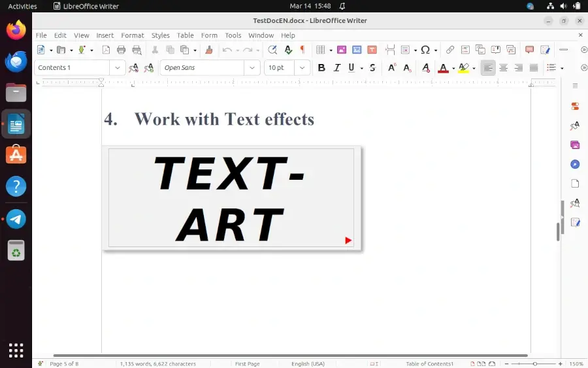This screenshot has width=588, height=368.
Task: Click the Clone Formatting paintbrush icon
Action: click(x=209, y=50)
